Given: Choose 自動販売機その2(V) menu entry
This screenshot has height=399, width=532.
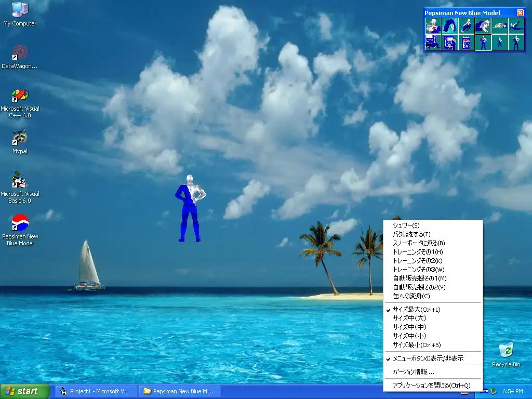Looking at the screenshot, I should (433, 287).
